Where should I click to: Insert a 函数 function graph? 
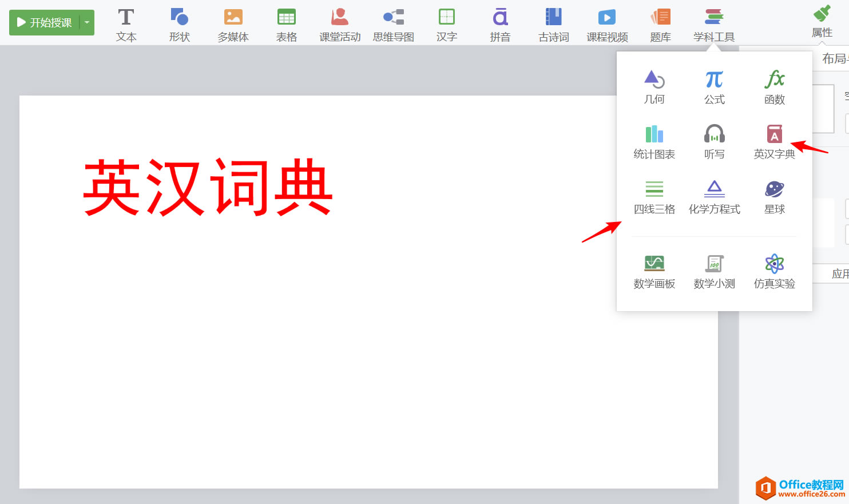tap(774, 87)
